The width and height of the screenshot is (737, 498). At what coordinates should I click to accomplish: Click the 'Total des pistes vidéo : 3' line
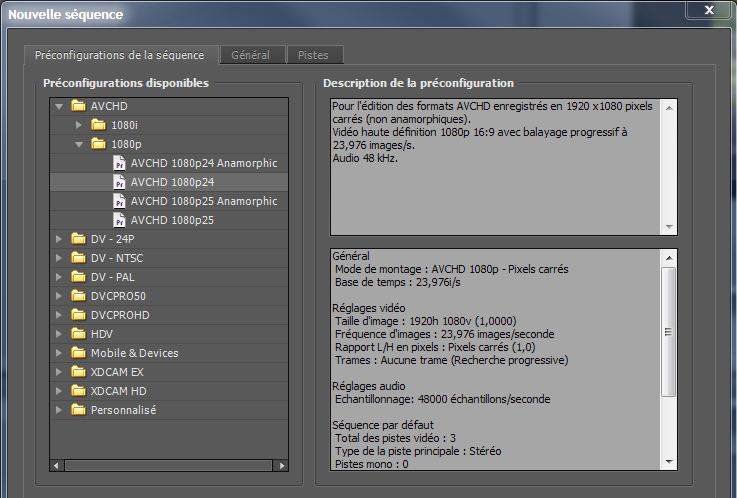395,438
